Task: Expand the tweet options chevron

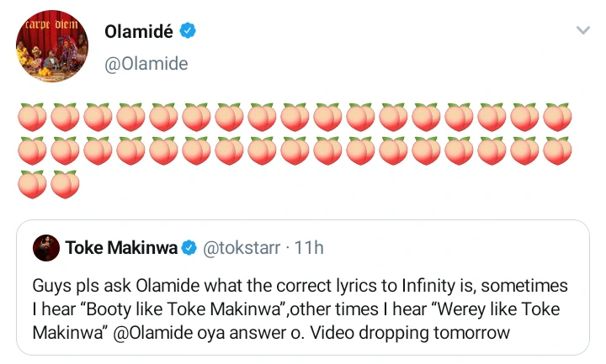Action: [582, 31]
